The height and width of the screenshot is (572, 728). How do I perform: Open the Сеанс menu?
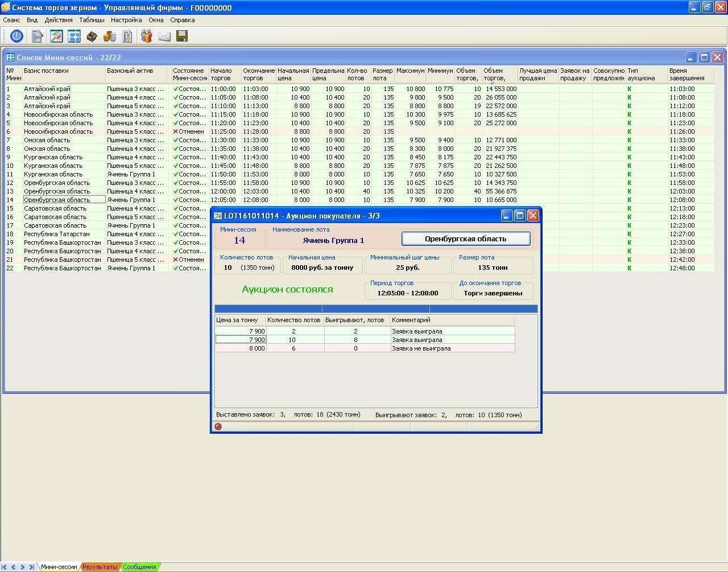11,20
